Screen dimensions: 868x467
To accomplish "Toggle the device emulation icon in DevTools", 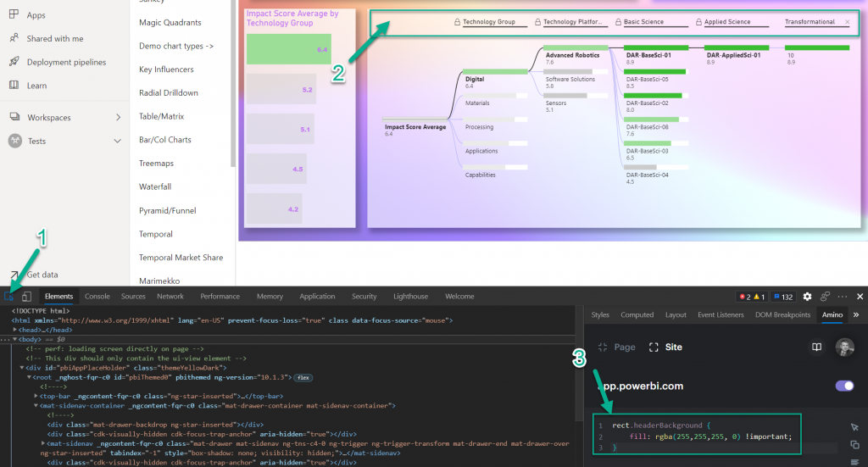I will pos(26,296).
